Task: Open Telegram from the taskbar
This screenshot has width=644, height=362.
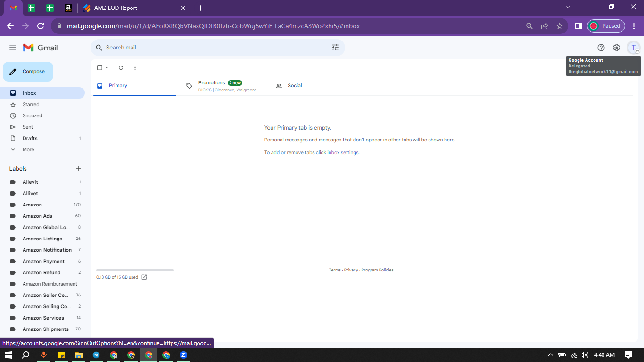Action: (96, 355)
